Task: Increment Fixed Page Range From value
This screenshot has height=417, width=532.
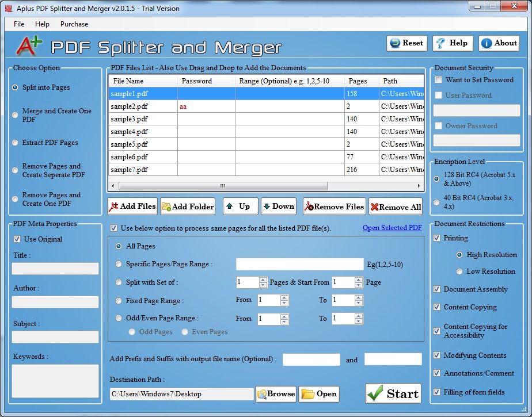Action: [284, 297]
